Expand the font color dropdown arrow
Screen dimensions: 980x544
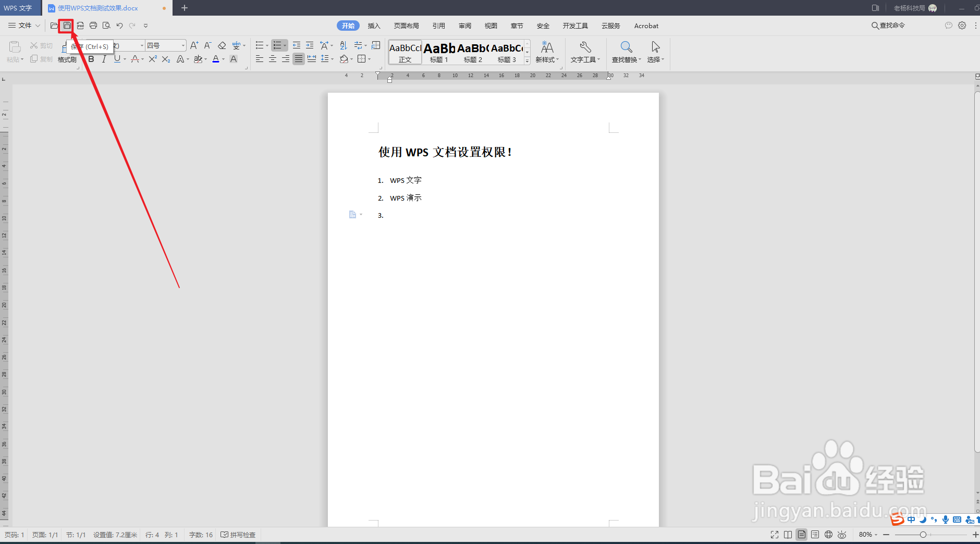[x=224, y=59]
